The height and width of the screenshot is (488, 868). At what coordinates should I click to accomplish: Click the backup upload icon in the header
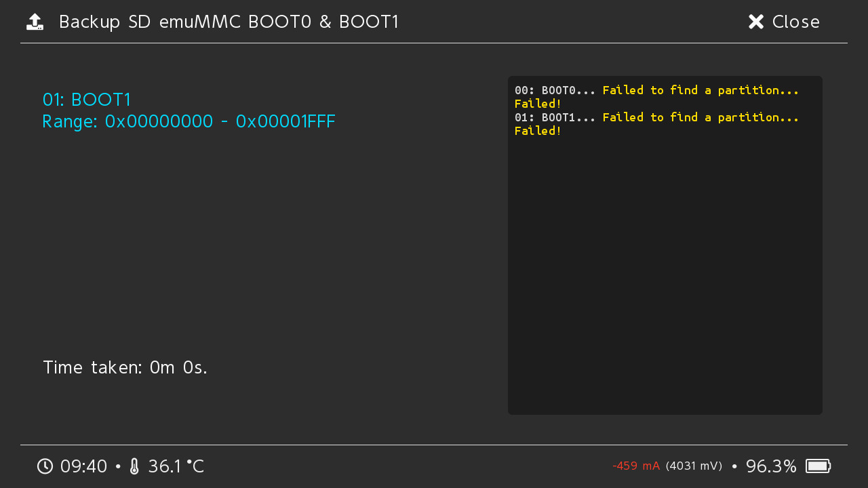35,21
